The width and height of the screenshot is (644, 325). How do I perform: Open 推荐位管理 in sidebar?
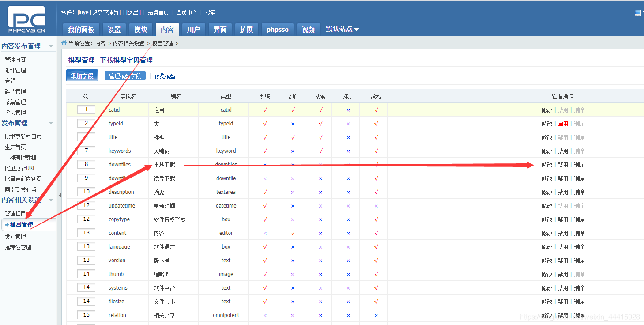click(18, 247)
